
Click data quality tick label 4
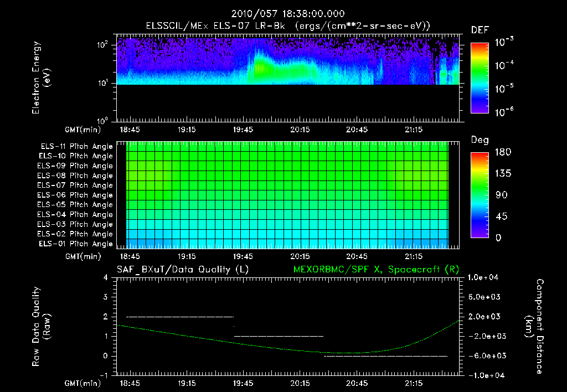[x=106, y=277]
